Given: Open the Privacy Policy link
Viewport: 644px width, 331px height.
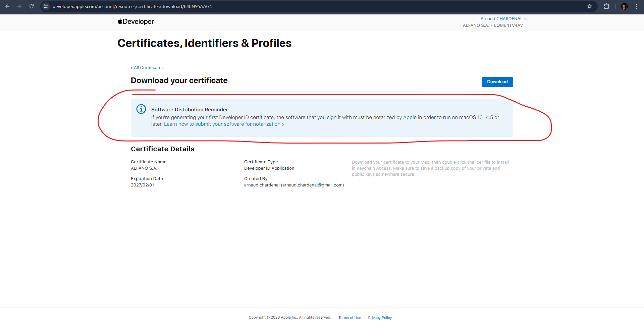Looking at the screenshot, I should [x=380, y=318].
